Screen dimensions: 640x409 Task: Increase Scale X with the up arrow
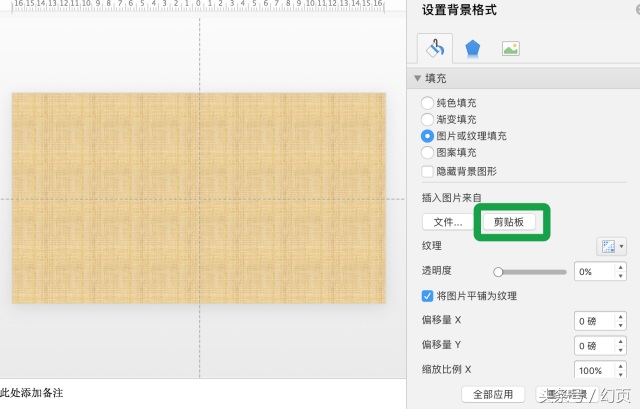(620, 366)
